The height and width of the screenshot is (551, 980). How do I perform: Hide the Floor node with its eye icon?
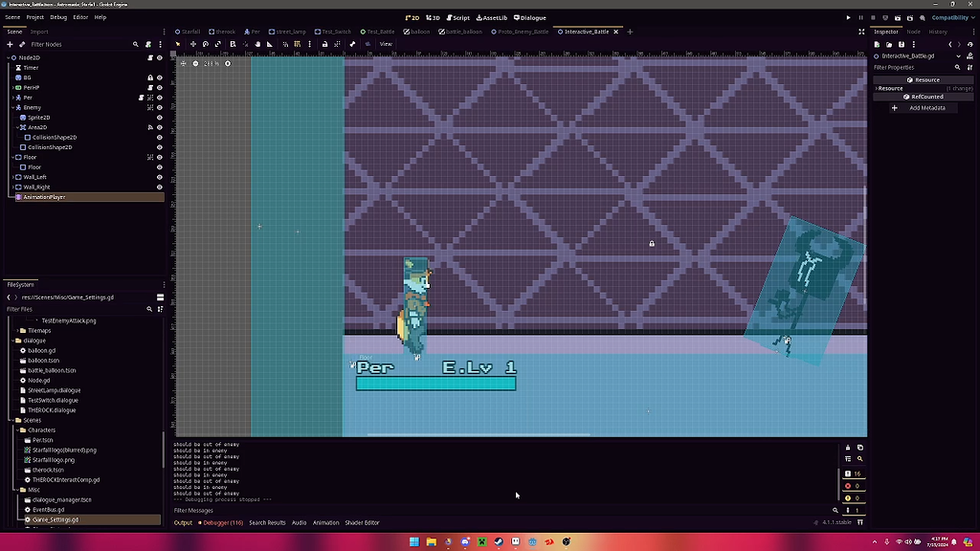[159, 157]
